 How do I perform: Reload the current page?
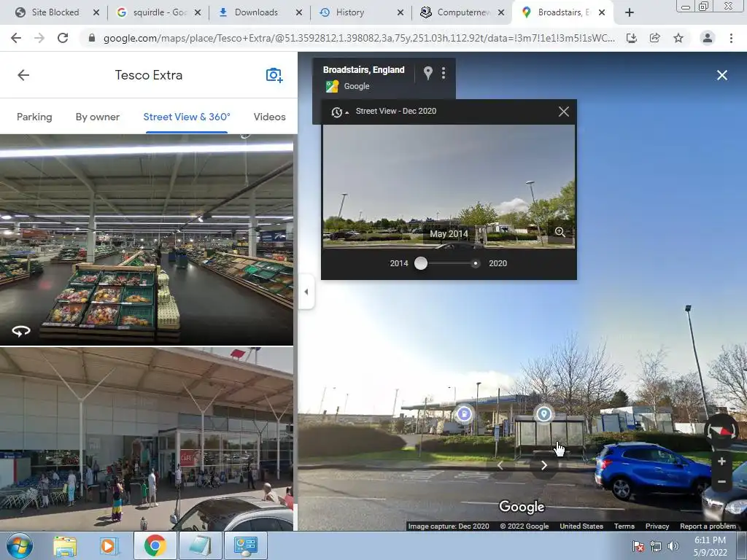63,38
